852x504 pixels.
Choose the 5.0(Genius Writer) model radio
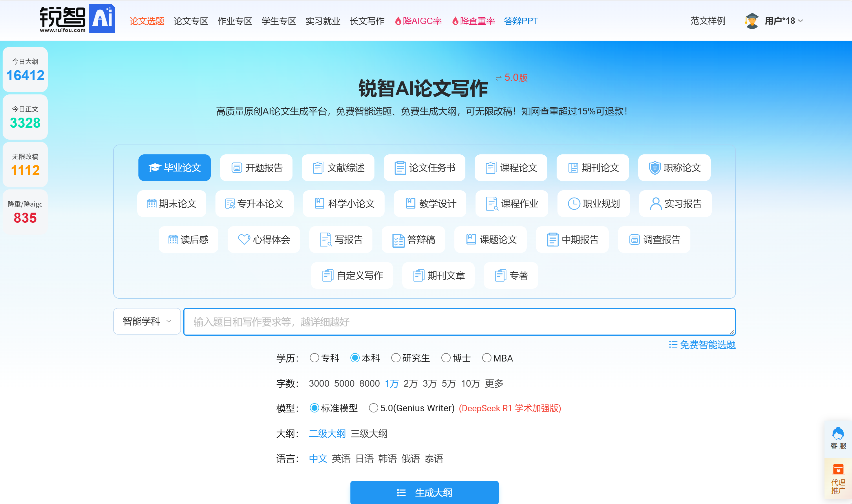pos(373,408)
